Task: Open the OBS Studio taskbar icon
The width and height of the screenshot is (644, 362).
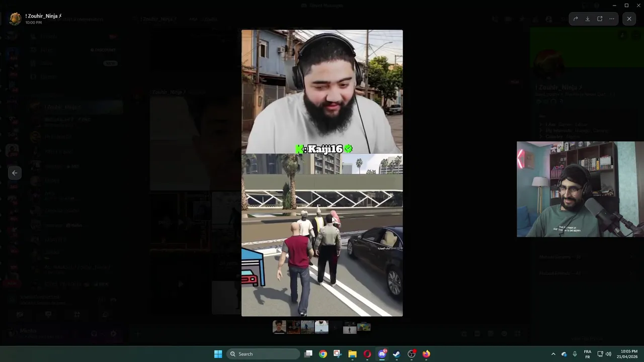Action: click(412, 354)
